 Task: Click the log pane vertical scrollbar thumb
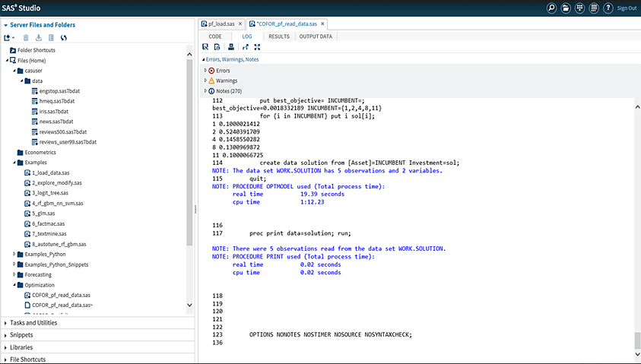pos(637,340)
